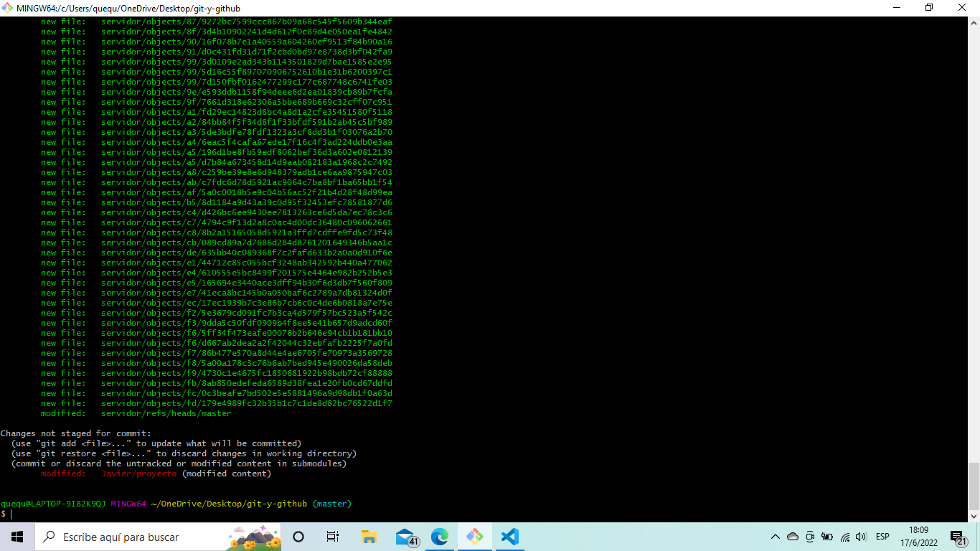Screen dimensions: 980x551
Task: Click the servidor/objects/ec/17ec1939b7c file line
Action: (x=217, y=303)
